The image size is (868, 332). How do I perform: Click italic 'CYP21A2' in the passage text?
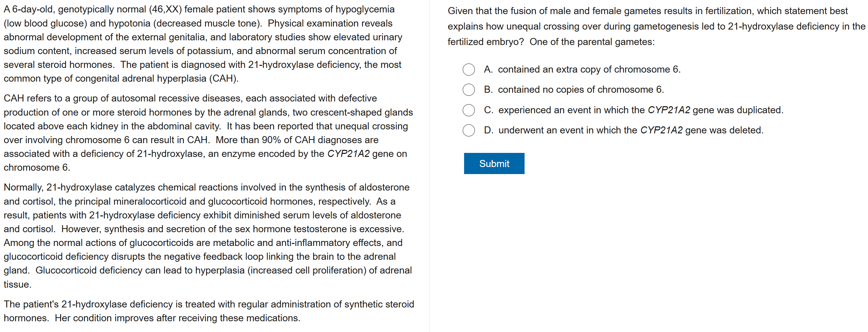[348, 154]
